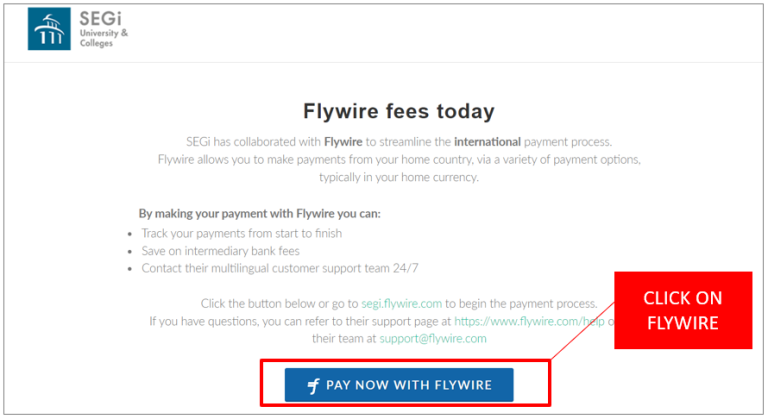Click 'Save on intermediary bank fees' bullet
The width and height of the screenshot is (768, 419).
click(220, 251)
